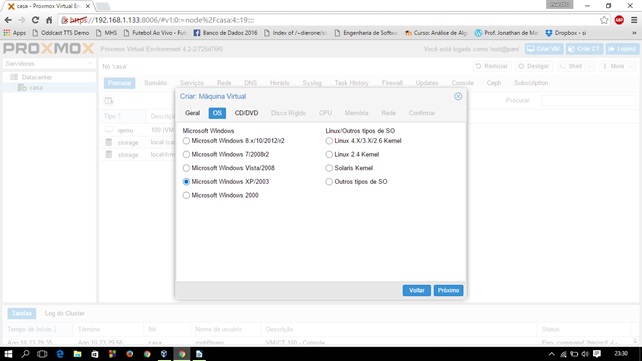The height and width of the screenshot is (361, 642).
Task: Open the Firewall tab
Action: [392, 83]
